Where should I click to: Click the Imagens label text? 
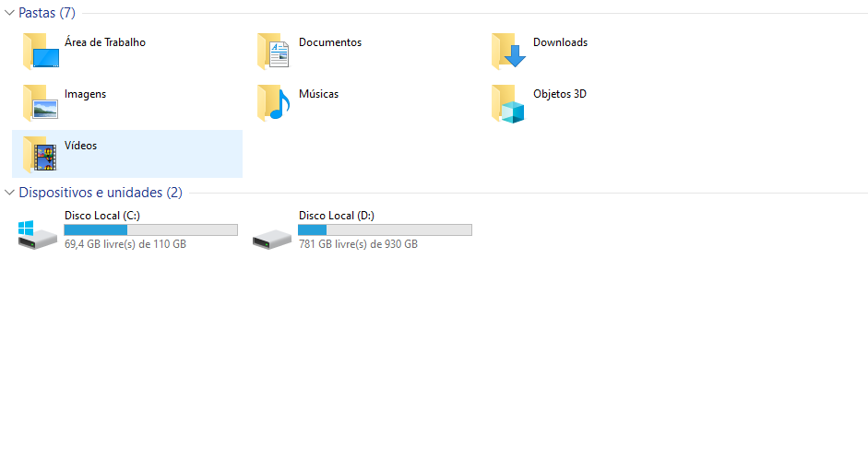(x=85, y=94)
